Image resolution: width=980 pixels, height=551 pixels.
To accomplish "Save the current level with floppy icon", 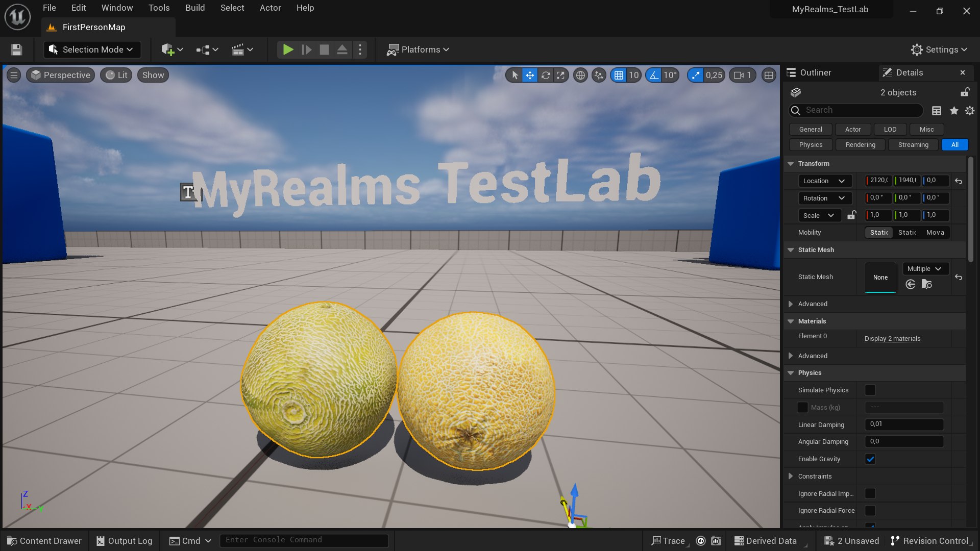I will pos(16,49).
